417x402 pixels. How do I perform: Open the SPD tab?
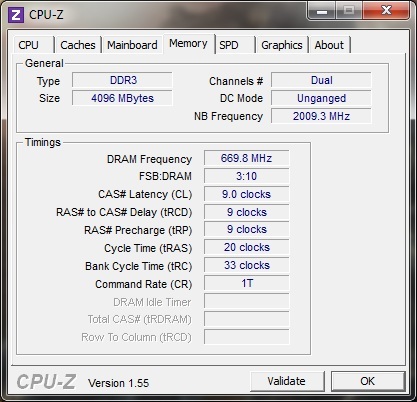235,45
